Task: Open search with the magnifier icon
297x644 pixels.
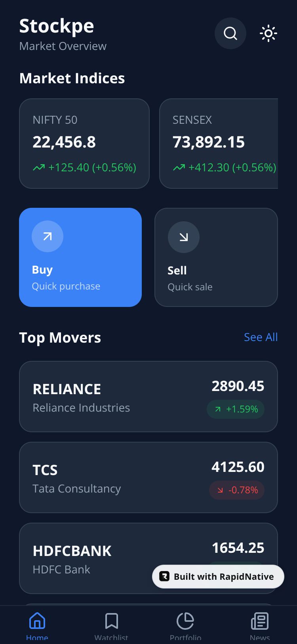Action: (x=230, y=33)
